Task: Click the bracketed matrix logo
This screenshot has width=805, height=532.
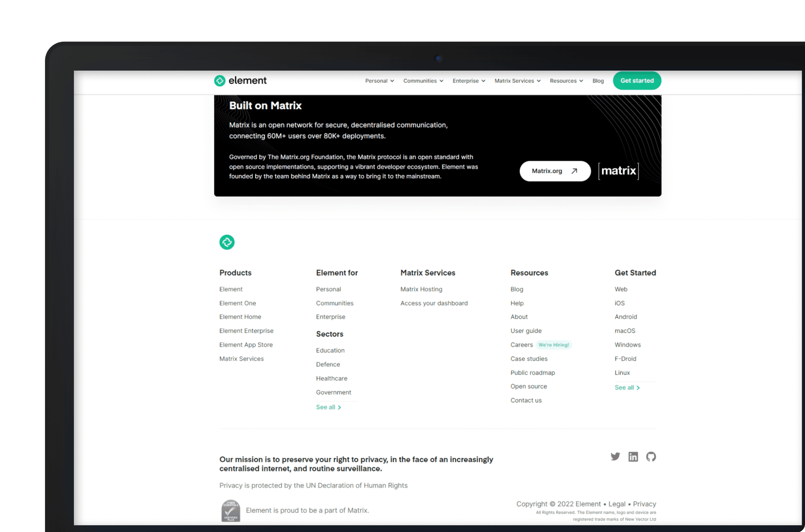Action: [618, 171]
